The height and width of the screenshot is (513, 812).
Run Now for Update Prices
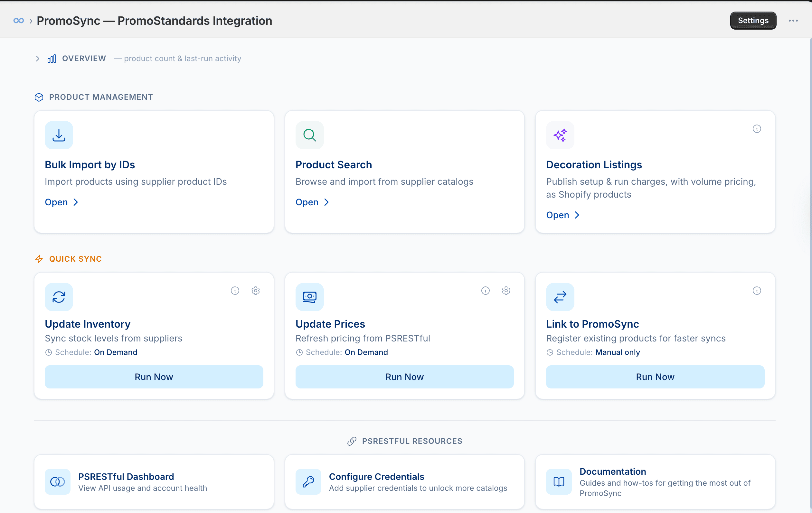click(x=404, y=377)
